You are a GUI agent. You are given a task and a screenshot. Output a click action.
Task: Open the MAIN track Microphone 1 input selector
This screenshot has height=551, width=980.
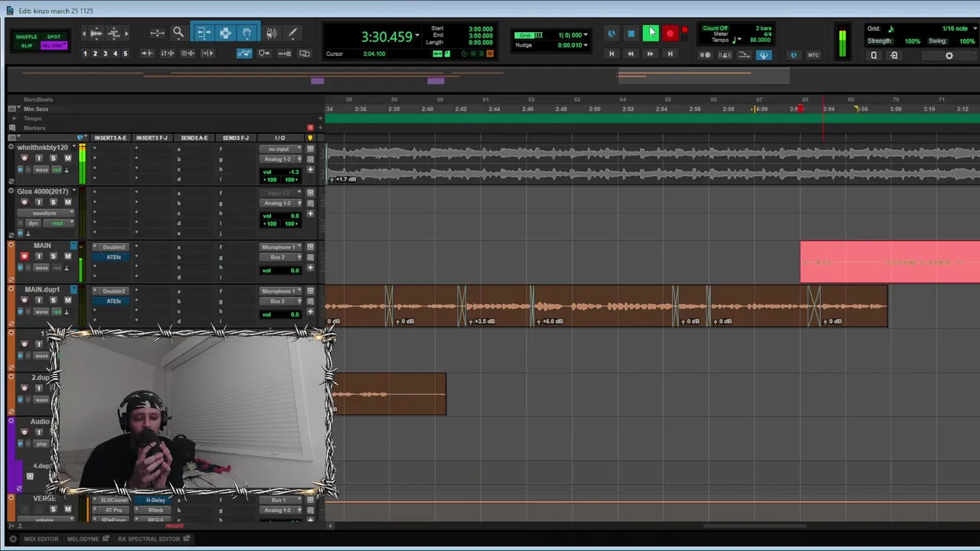279,247
